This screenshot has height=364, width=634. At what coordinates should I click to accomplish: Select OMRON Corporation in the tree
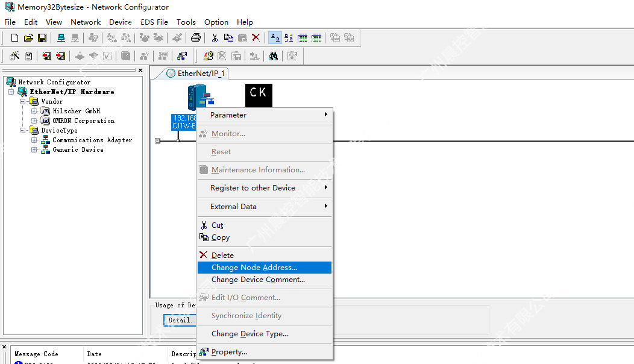click(83, 121)
